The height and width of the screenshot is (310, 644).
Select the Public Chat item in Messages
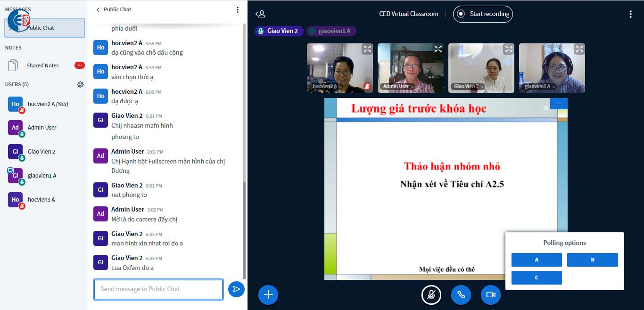click(x=44, y=28)
